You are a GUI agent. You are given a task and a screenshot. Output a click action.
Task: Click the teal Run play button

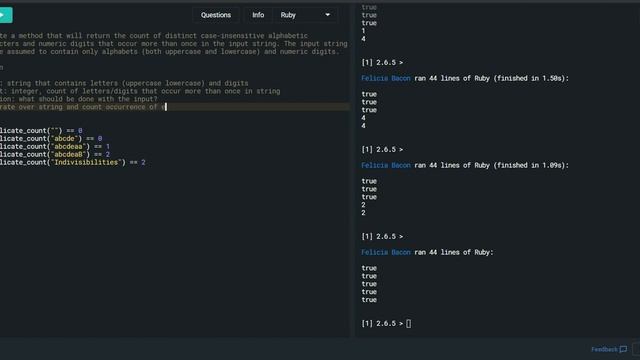[x=6, y=15]
